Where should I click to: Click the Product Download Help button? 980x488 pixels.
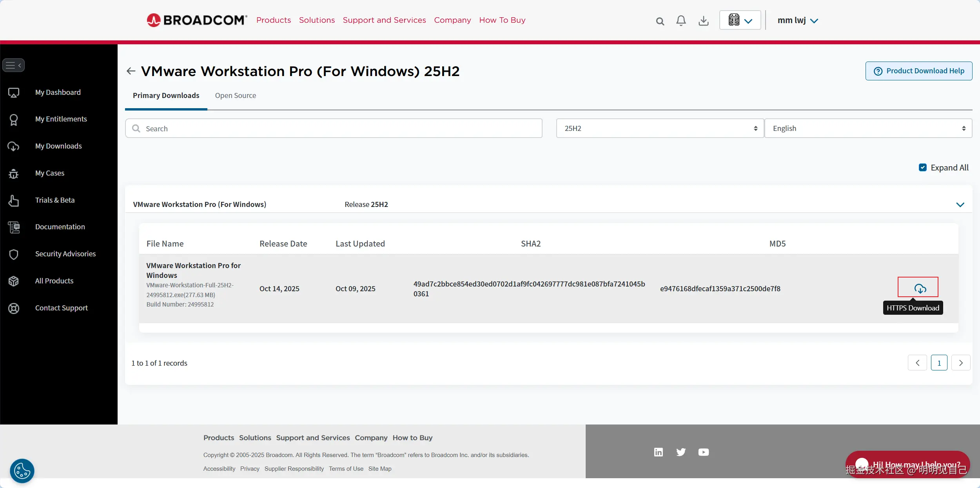919,71
